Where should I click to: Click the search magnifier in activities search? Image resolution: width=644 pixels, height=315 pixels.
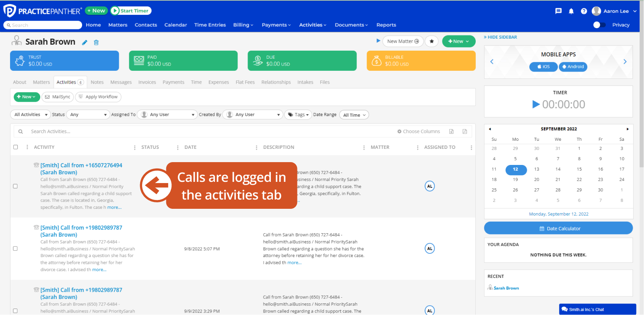pos(21,132)
